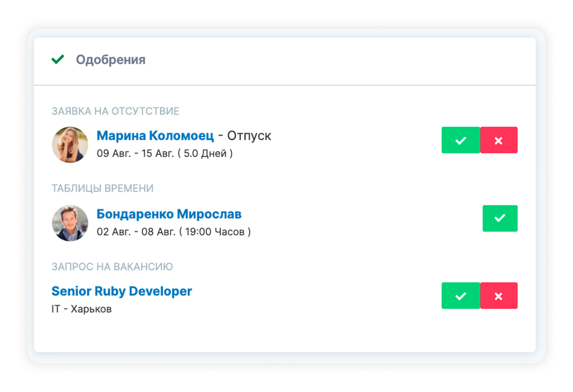The height and width of the screenshot is (392, 573).
Task: Click the green checkmark icon beside Одобрения
Action: [58, 59]
